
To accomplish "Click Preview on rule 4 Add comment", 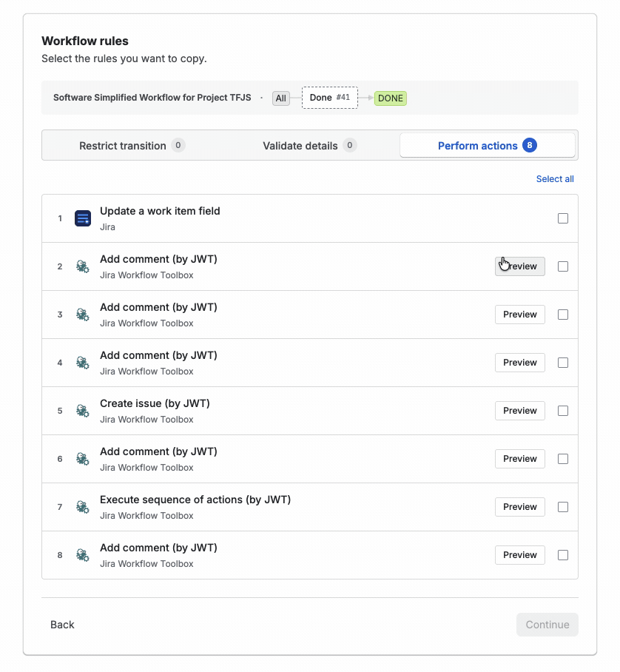I will point(519,363).
